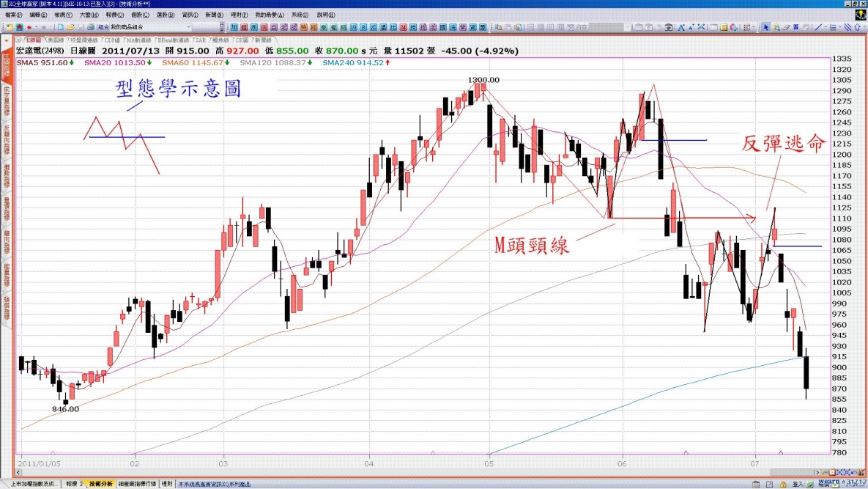
Task: Click the 反彈逃命 annotation text
Action: [783, 144]
